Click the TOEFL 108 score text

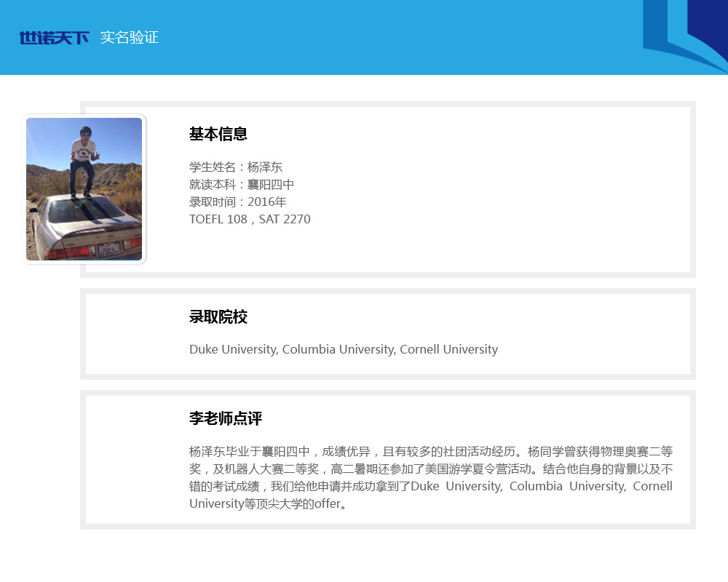(x=218, y=220)
